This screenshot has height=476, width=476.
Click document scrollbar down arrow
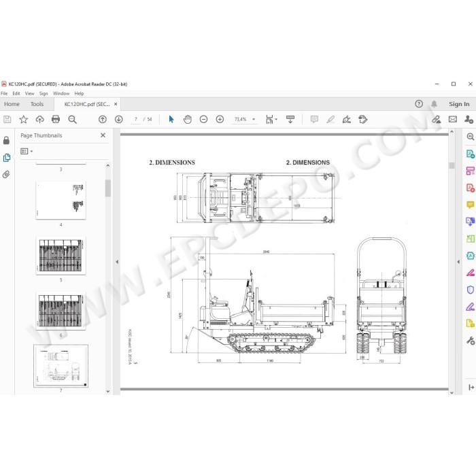pos(452,392)
